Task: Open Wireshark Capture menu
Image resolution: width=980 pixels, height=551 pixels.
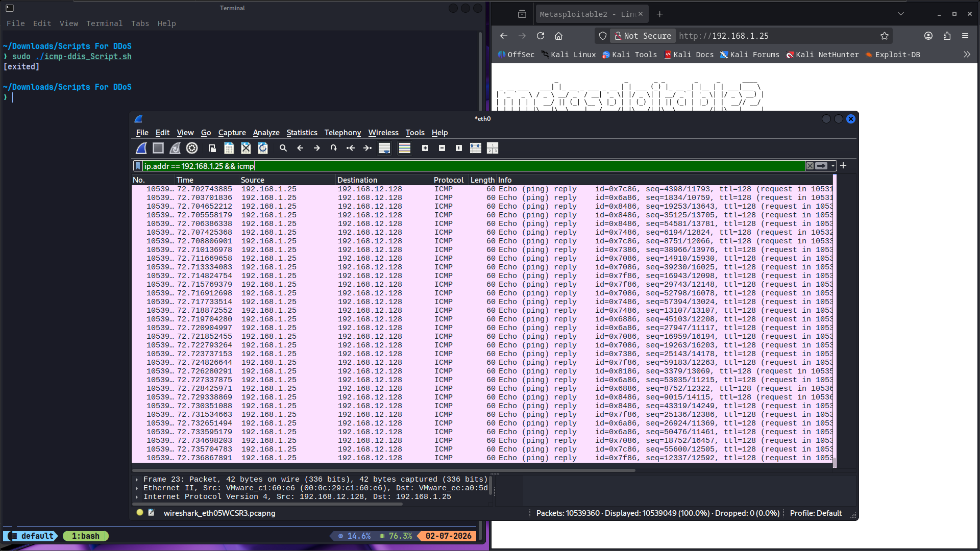Action: 232,133
